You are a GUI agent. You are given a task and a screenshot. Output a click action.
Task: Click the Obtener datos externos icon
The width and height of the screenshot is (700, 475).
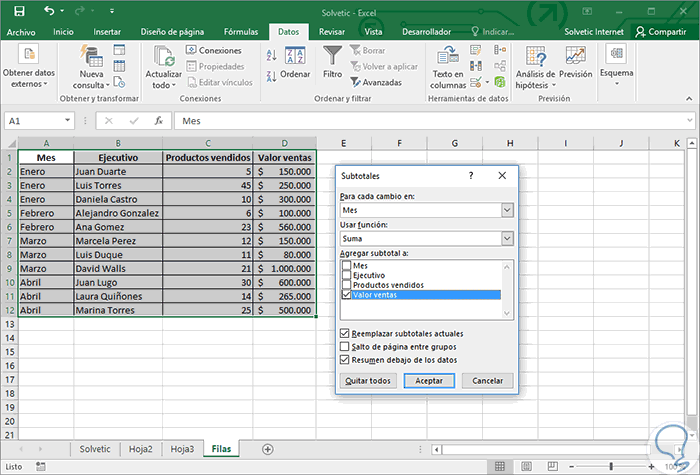point(28,55)
